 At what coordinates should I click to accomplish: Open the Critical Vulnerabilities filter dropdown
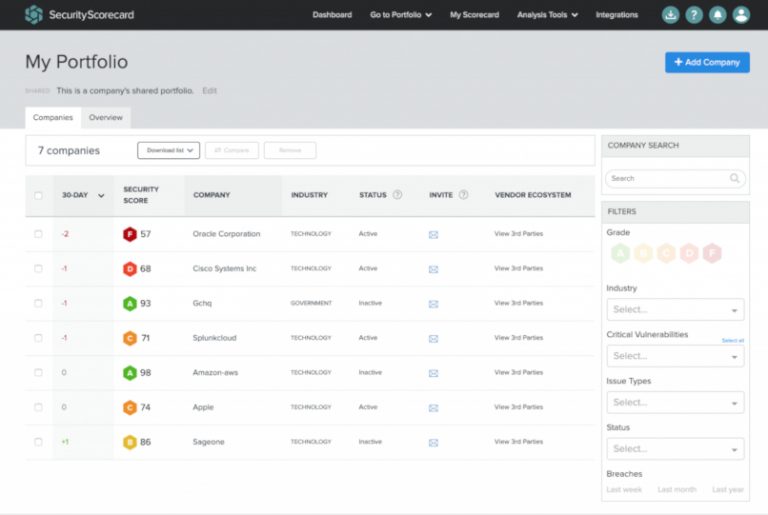[x=675, y=356]
